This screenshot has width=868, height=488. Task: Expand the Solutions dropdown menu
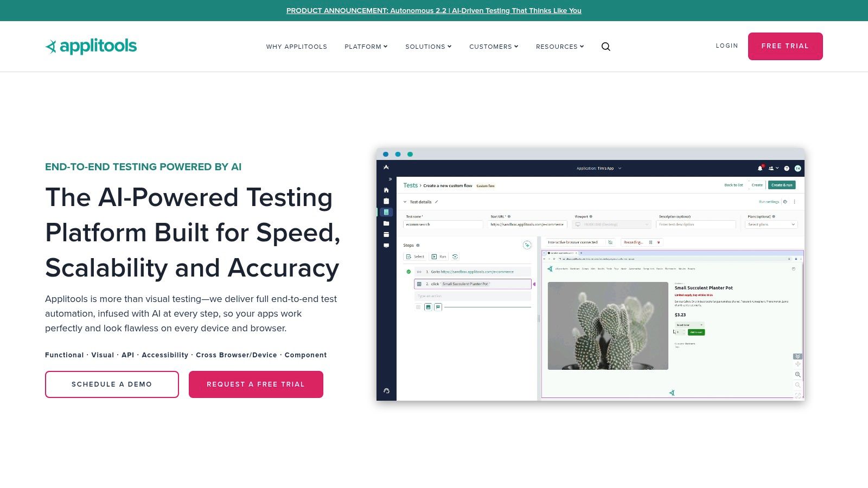(x=429, y=47)
